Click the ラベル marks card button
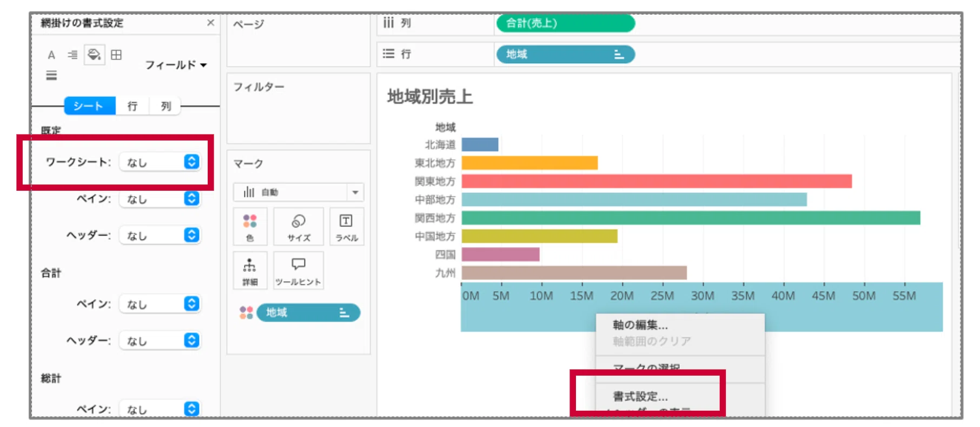 [347, 226]
